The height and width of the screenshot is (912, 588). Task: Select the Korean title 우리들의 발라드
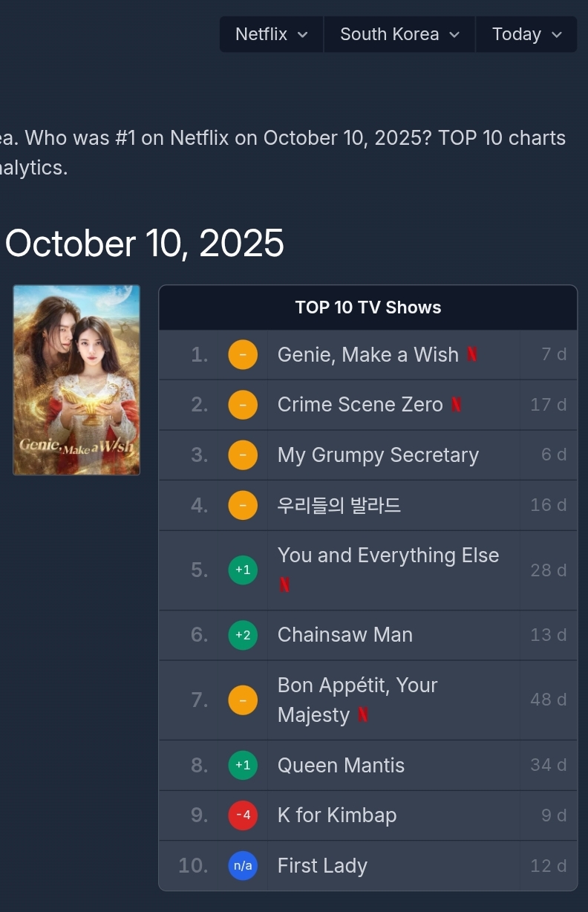coord(339,506)
